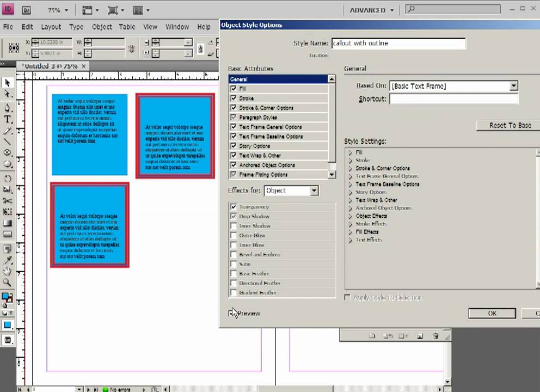Open the Based On dropdown
The width and height of the screenshot is (540, 392).
(513, 86)
